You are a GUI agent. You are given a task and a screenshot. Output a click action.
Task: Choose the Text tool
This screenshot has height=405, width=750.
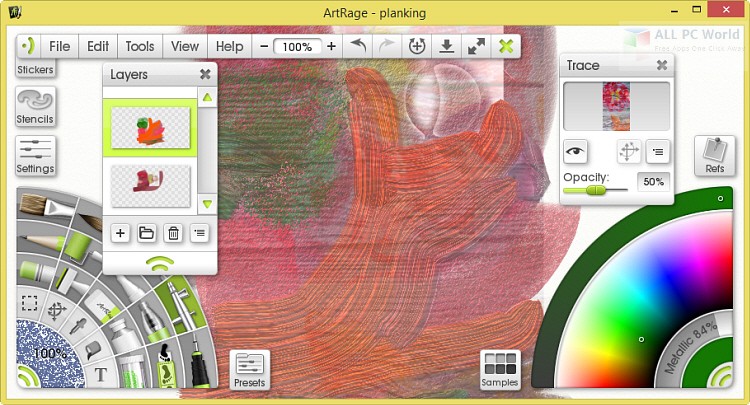pos(100,375)
